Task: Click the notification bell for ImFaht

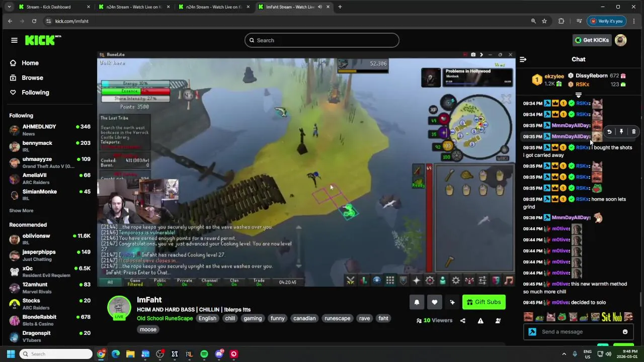Action: tap(417, 302)
